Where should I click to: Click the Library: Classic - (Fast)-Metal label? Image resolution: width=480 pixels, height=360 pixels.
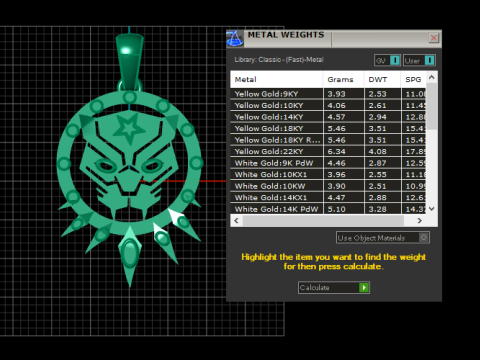pyautogui.click(x=279, y=60)
